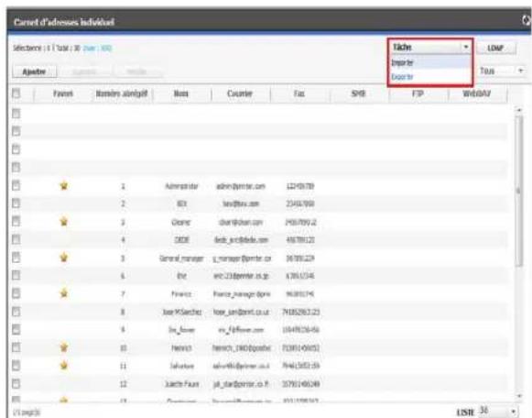Select the name cell 'Heinrich'
Image resolution: width=532 pixels, height=418 pixels.
(181, 348)
